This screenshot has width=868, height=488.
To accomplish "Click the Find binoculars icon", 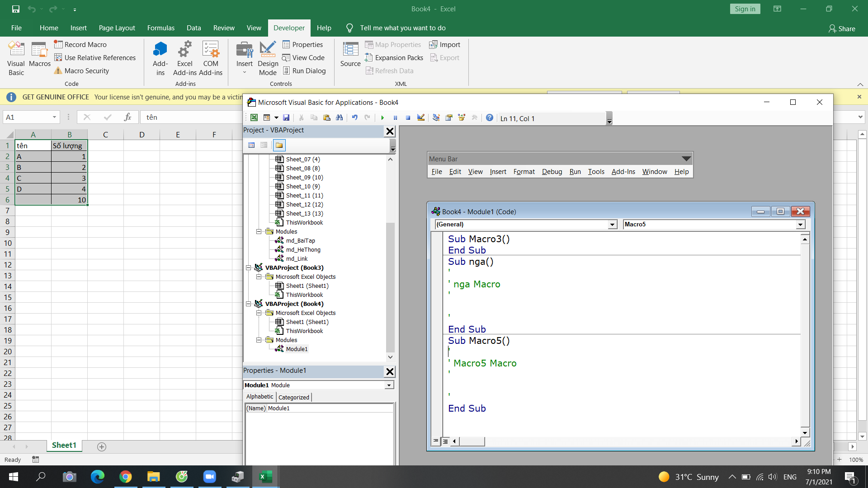I will click(x=340, y=117).
